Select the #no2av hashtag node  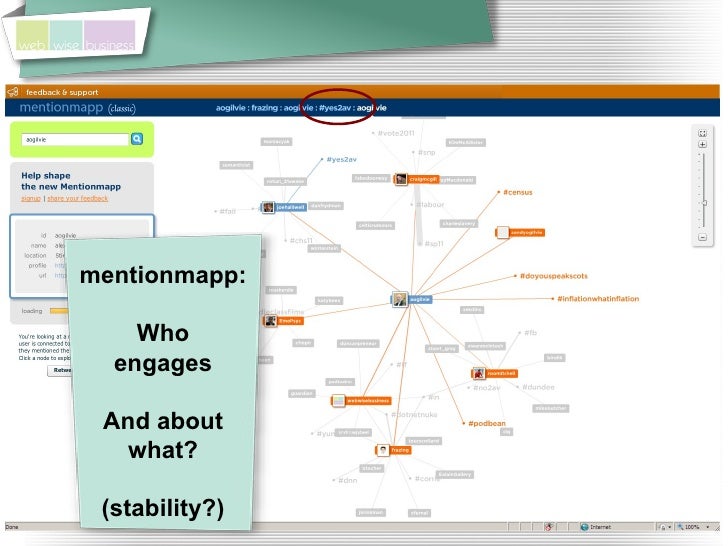pyautogui.click(x=487, y=388)
